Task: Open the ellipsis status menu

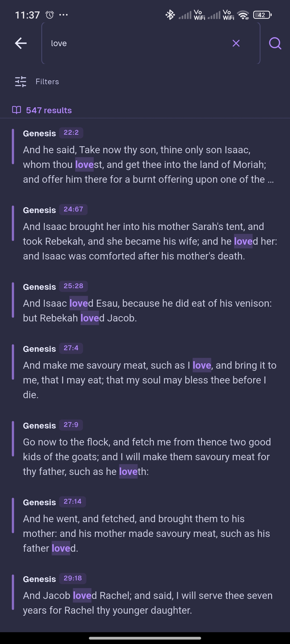Action: 63,15
